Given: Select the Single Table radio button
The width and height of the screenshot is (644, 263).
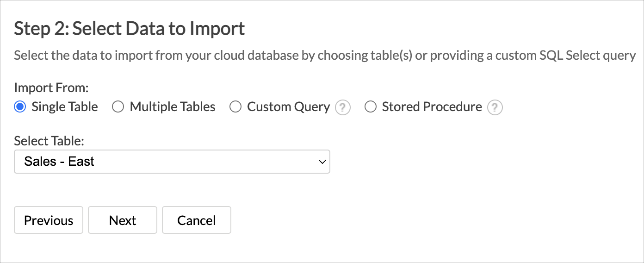Looking at the screenshot, I should pyautogui.click(x=20, y=107).
